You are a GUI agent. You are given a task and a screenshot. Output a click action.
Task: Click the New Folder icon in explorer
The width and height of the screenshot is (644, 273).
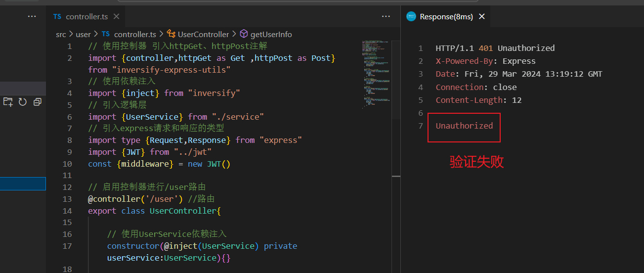pyautogui.click(x=8, y=102)
